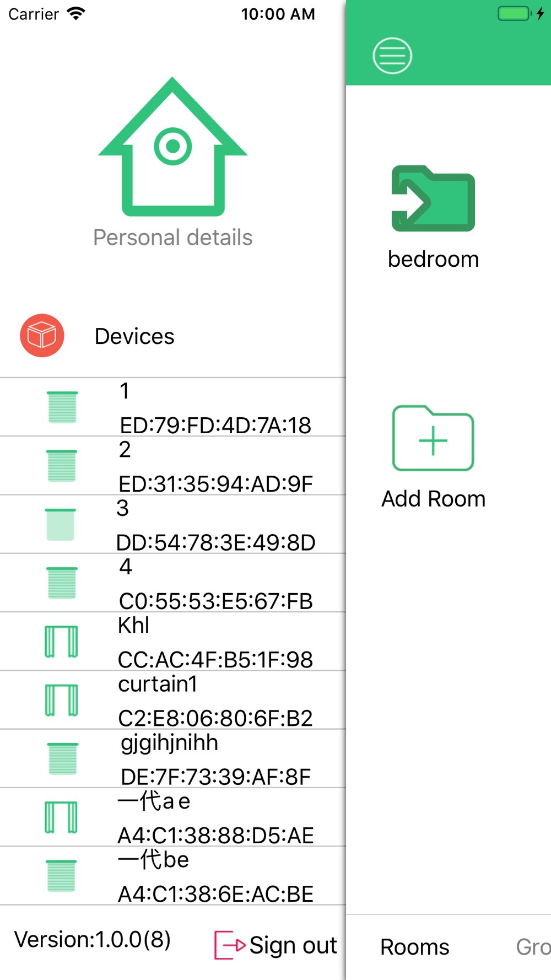
Task: Tap the Devices section label
Action: (134, 336)
